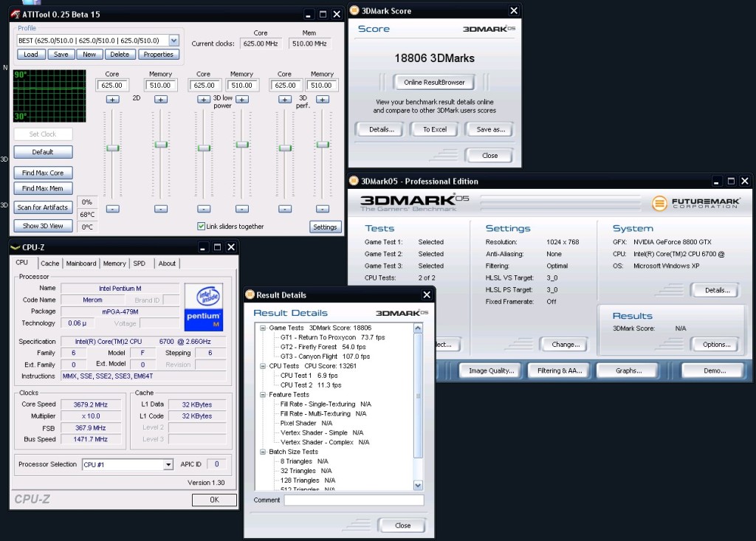Decrease 3D low power memory minus button
The image size is (756, 541).
pyautogui.click(x=242, y=209)
